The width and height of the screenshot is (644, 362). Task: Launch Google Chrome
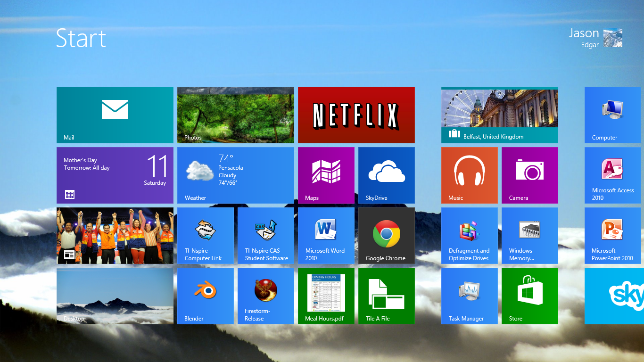pyautogui.click(x=387, y=236)
